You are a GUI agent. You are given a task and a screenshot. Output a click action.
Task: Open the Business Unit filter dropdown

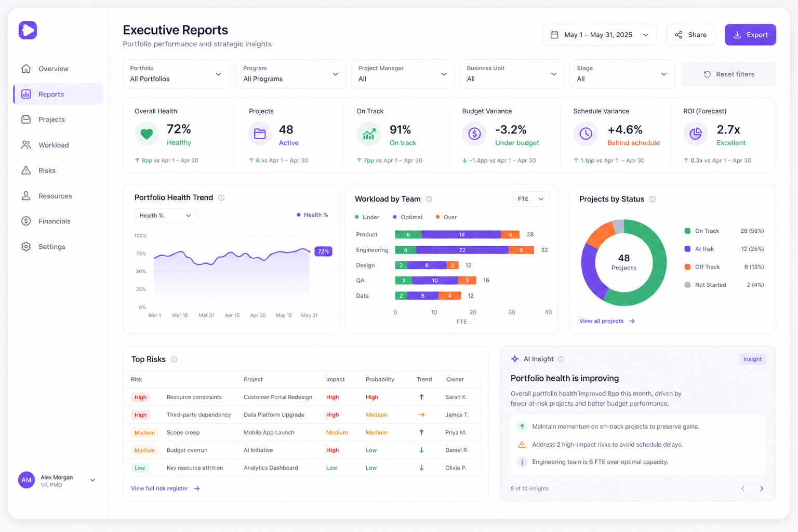coord(512,74)
